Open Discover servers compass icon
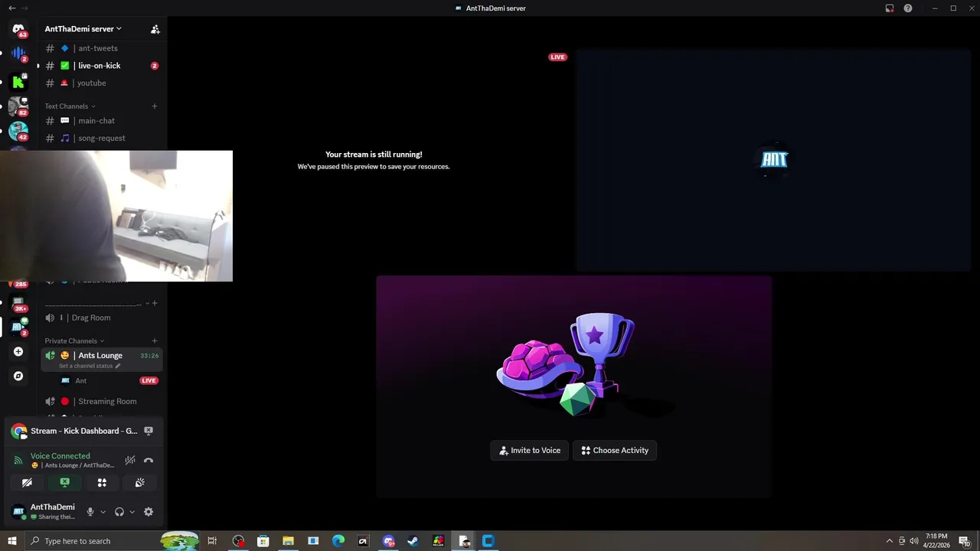 click(x=18, y=376)
